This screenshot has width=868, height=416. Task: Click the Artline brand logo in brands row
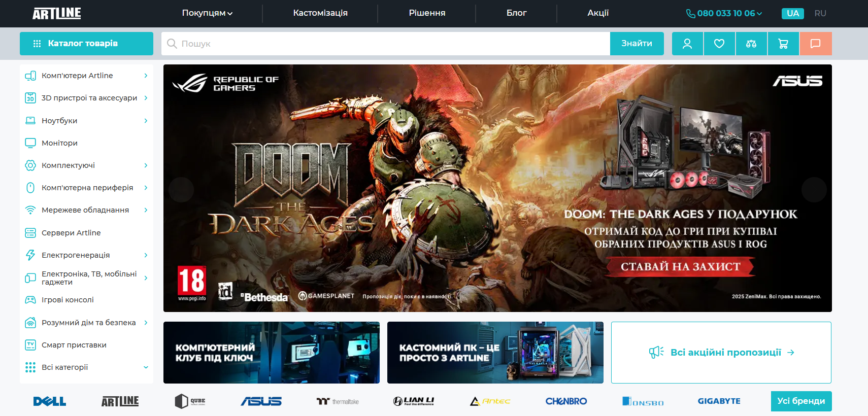(120, 401)
